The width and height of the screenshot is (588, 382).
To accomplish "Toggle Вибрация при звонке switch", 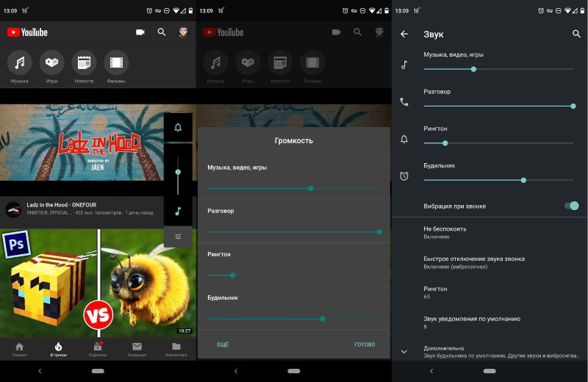I will point(572,206).
